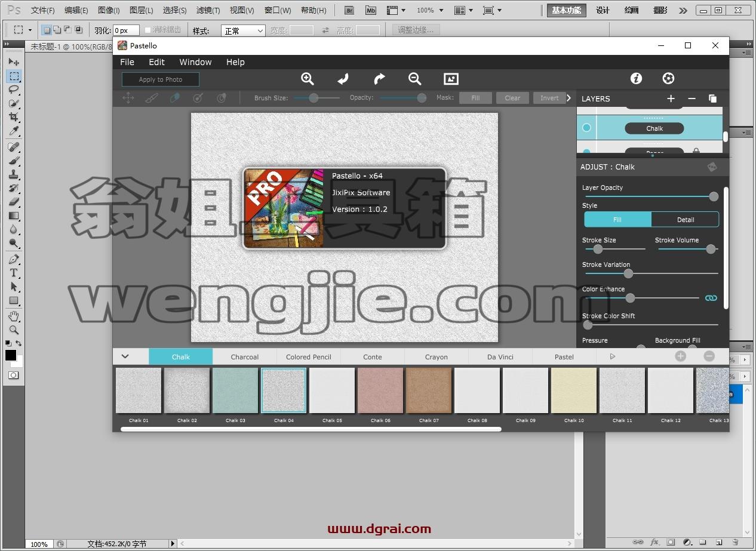
Task: Collapse the preset browser with chevron
Action: [x=125, y=356]
